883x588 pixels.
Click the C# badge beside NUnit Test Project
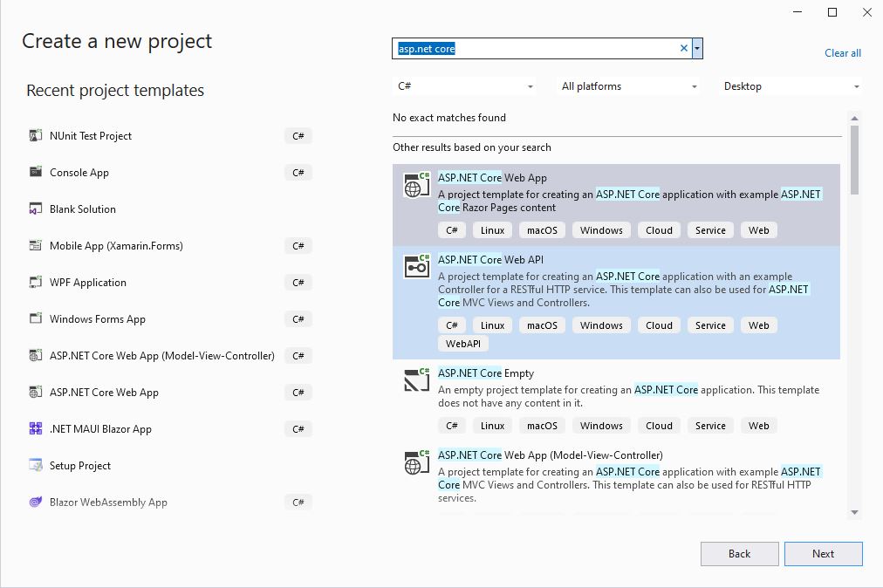pos(298,136)
